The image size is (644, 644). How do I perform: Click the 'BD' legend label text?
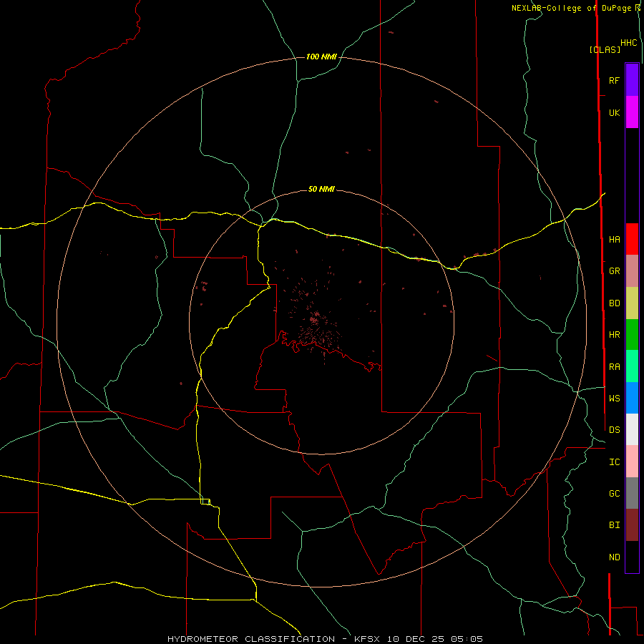tap(614, 303)
